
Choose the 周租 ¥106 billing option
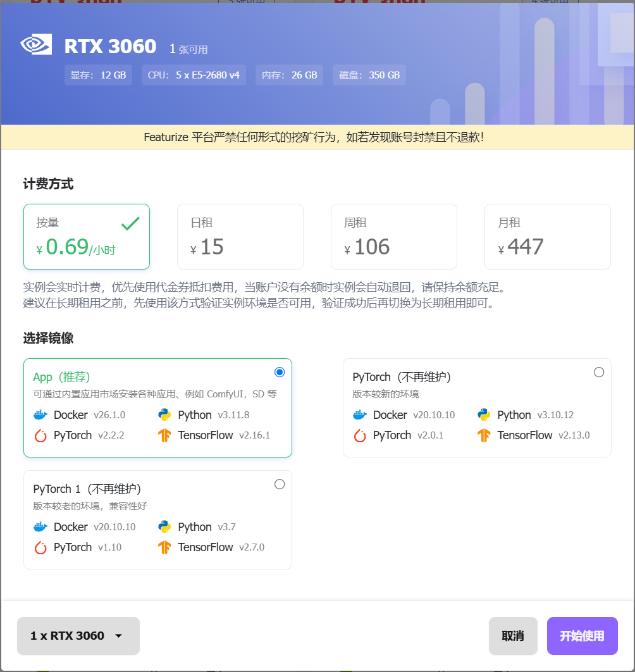393,237
